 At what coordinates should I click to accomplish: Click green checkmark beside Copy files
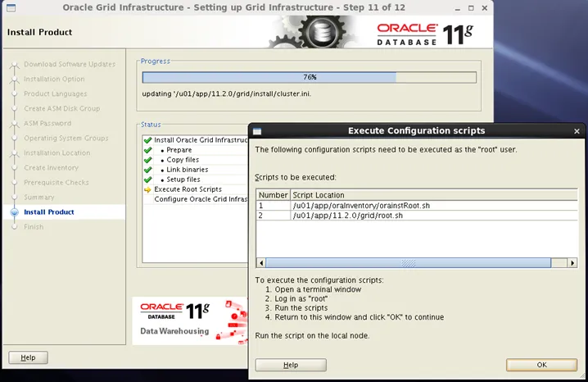pos(147,160)
